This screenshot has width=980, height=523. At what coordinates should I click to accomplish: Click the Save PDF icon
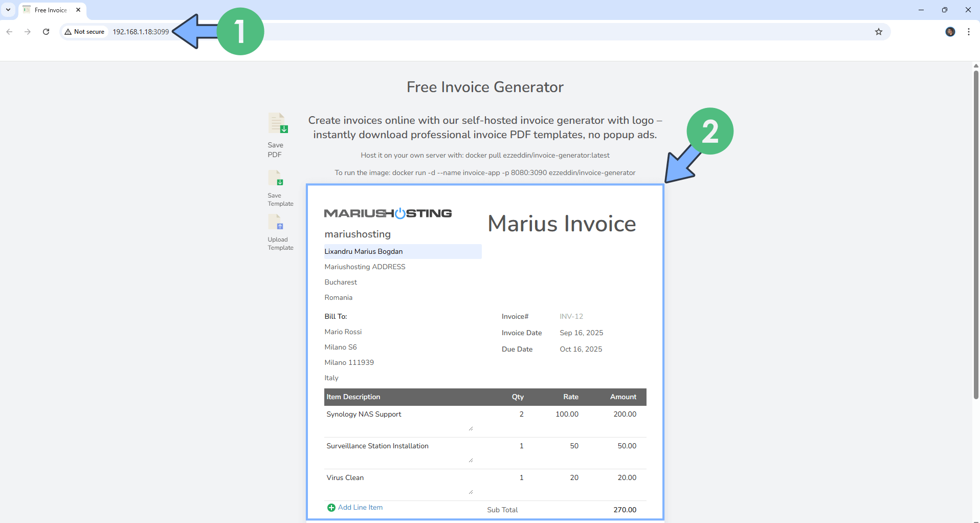point(278,123)
